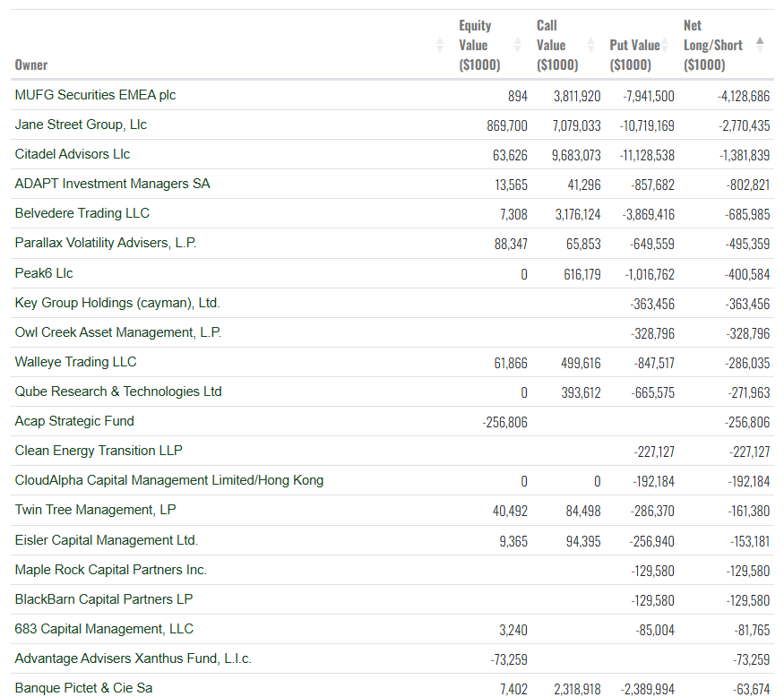Select Walleye net value -286,035
Screen dimensions: 784x697
click(747, 363)
